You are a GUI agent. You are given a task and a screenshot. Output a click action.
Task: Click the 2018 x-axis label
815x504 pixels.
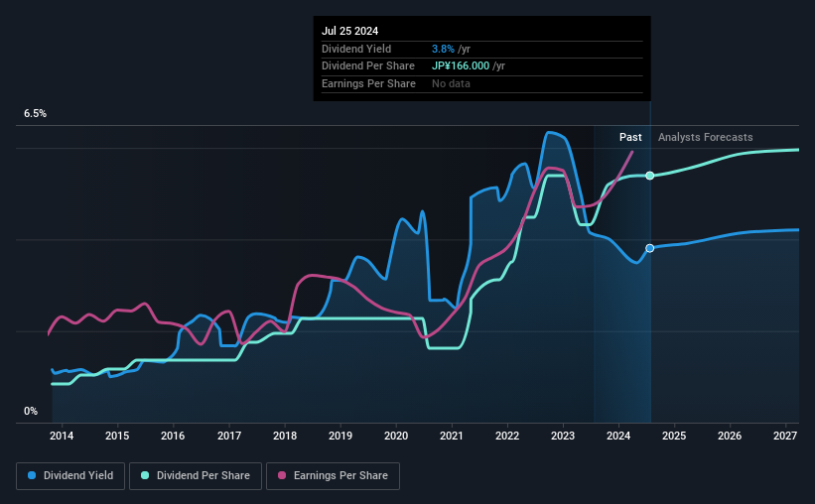[285, 436]
